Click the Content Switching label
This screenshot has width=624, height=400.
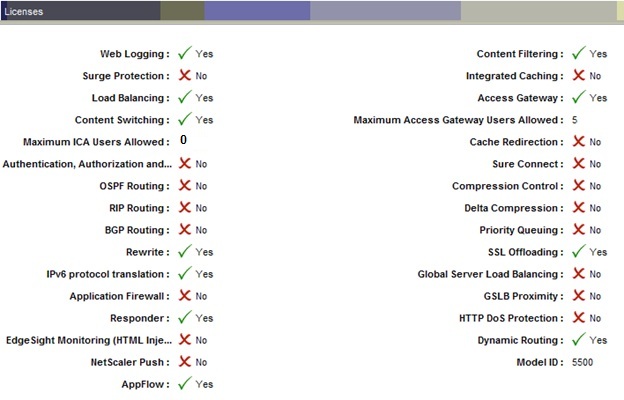(120, 120)
